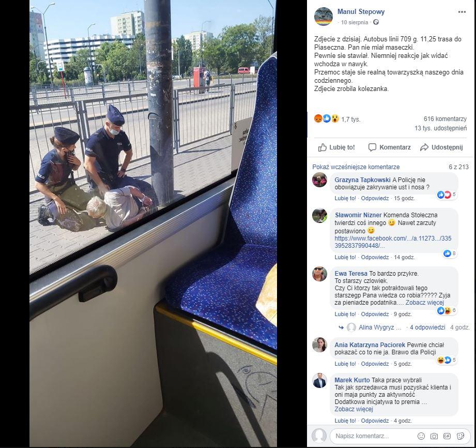Open the 616 komentarzy count
The image size is (476, 448).
[445, 119]
